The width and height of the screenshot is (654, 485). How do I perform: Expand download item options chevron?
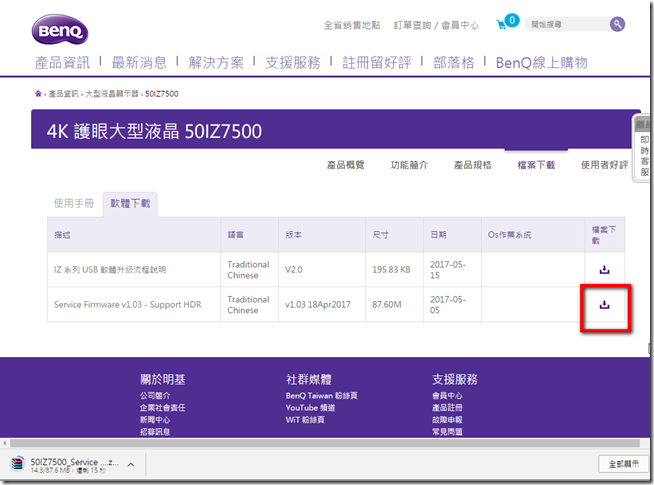pyautogui.click(x=131, y=464)
